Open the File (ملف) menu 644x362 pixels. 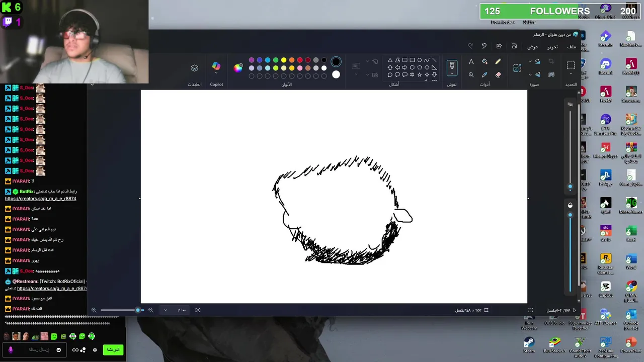572,47
